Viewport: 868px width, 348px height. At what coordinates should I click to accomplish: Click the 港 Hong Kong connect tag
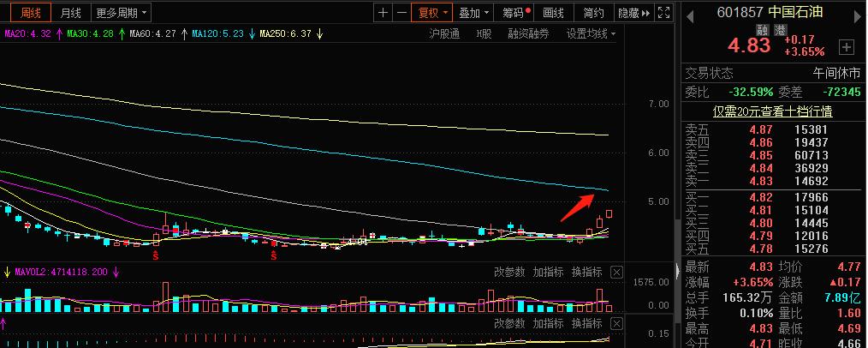781,30
